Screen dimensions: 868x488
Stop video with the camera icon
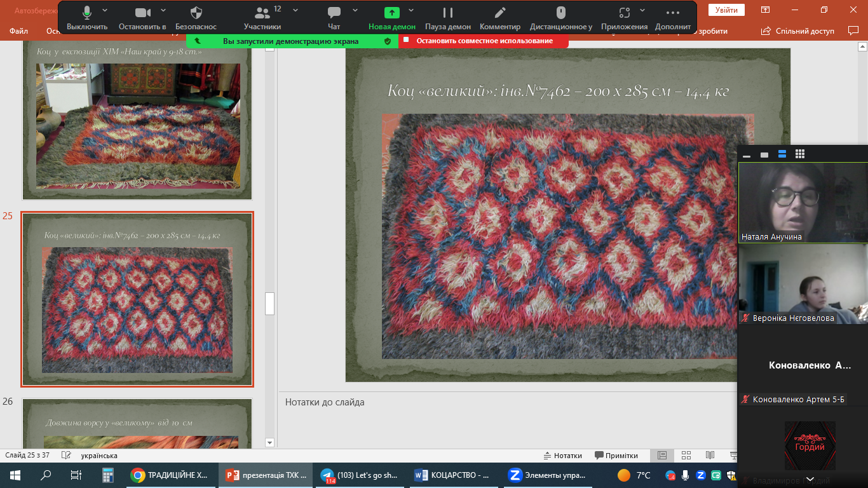(142, 17)
